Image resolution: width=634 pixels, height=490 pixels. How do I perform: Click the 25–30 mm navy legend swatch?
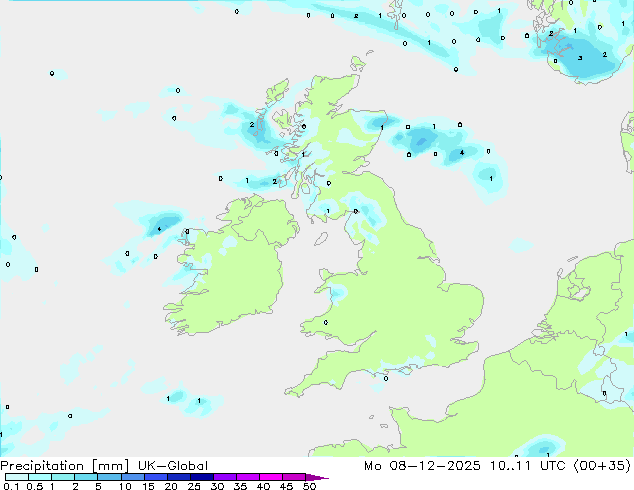[x=202, y=477]
